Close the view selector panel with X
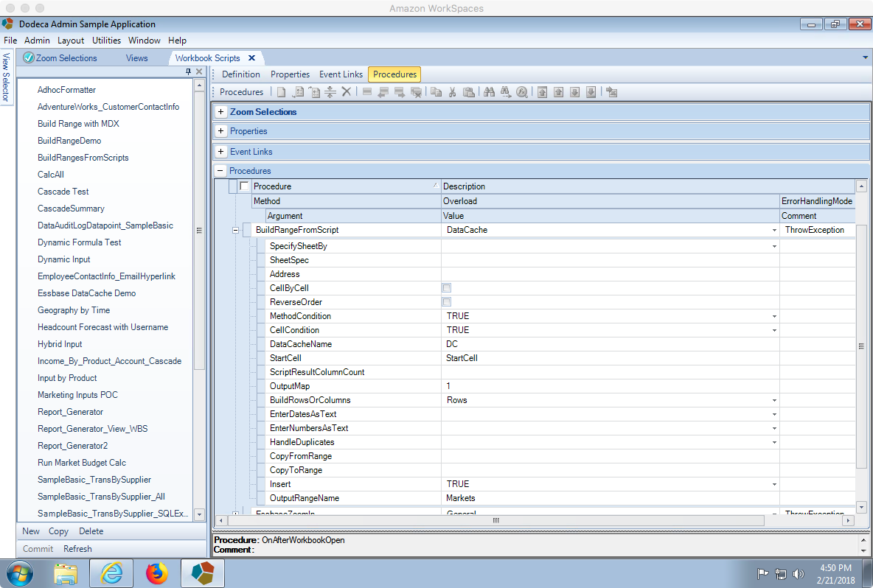The height and width of the screenshot is (588, 873). click(199, 71)
